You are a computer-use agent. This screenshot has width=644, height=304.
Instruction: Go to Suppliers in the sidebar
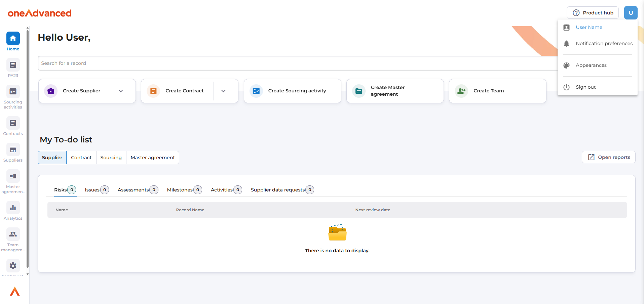tap(13, 150)
